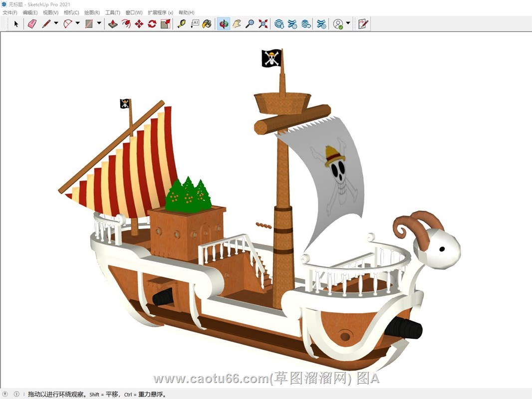Select the arrow Select tool
This screenshot has height=399, width=532.
[16, 24]
